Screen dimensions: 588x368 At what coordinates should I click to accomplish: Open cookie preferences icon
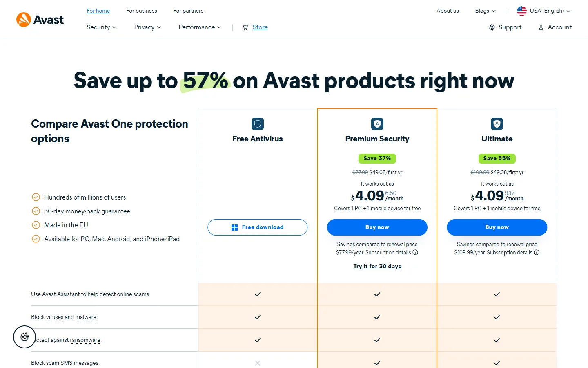(24, 337)
